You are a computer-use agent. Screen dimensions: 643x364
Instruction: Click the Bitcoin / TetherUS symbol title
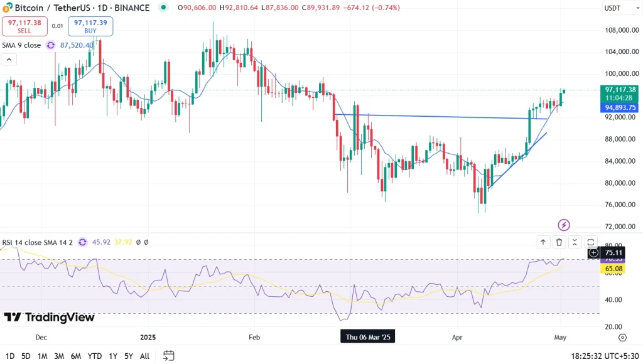pos(82,8)
